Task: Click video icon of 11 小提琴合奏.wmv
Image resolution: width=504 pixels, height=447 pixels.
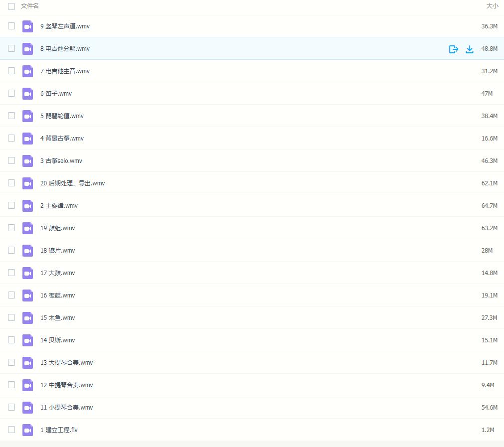Action: point(27,408)
